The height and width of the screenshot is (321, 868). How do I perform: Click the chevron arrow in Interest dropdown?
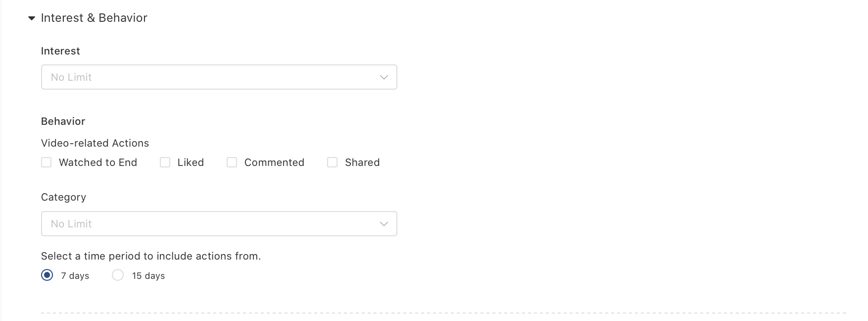(384, 77)
